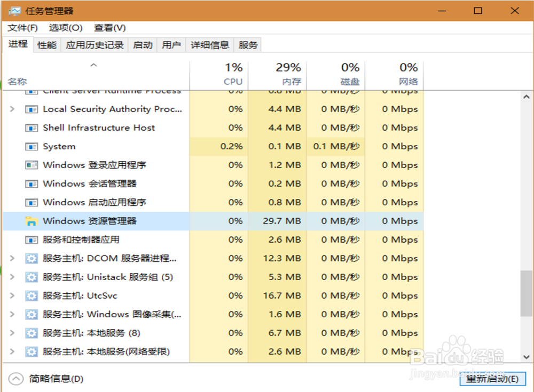
Task: Click the Windows 登录应用程序 icon
Action: 32,165
